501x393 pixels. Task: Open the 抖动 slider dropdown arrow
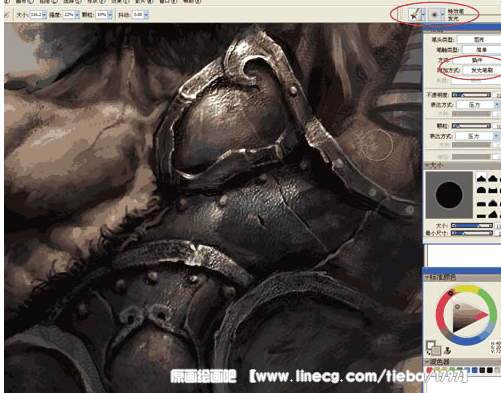146,15
